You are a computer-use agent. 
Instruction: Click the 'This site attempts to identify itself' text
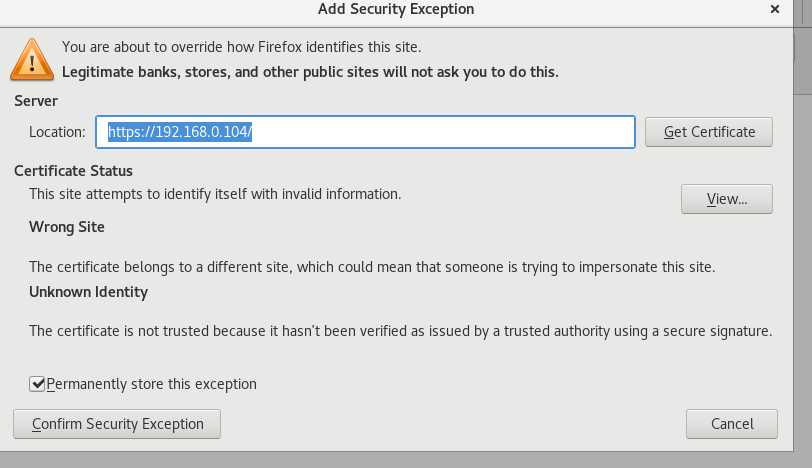215,194
